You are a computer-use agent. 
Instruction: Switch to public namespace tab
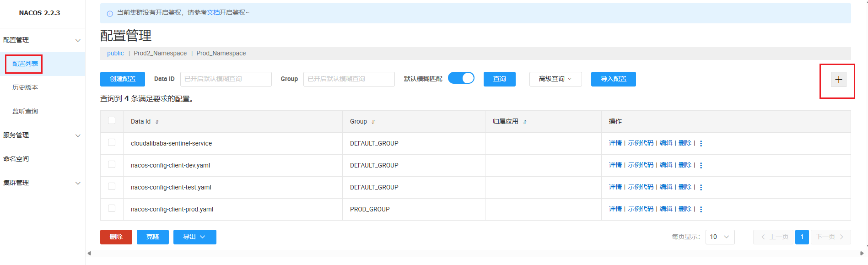coord(115,54)
